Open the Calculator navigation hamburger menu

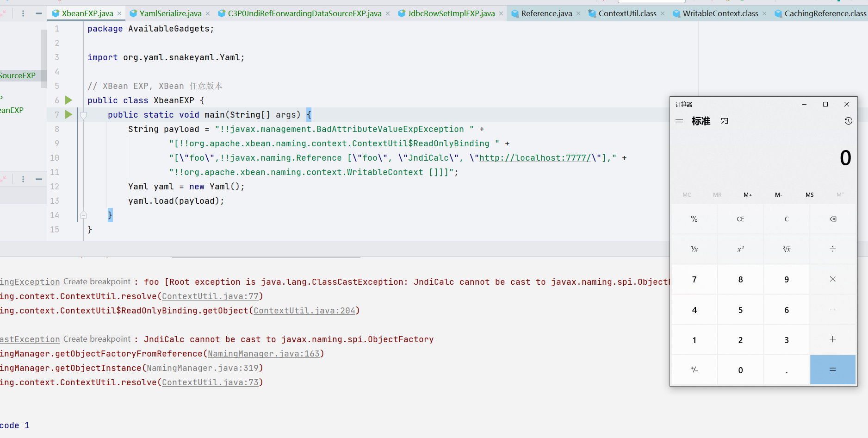679,121
